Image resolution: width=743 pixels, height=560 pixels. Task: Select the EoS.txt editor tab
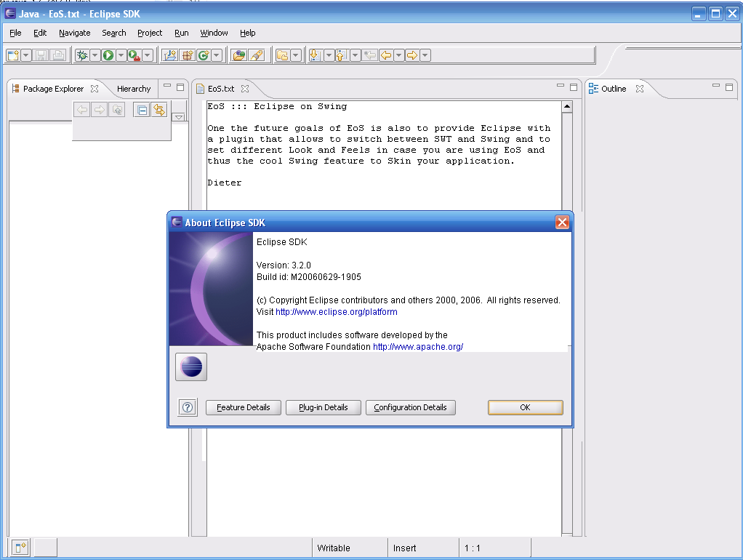[x=221, y=89]
